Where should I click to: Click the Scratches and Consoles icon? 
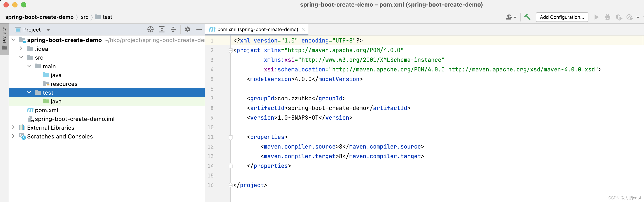pyautogui.click(x=23, y=136)
